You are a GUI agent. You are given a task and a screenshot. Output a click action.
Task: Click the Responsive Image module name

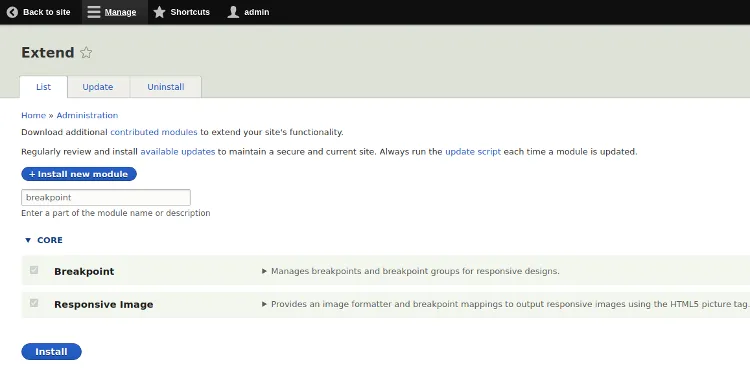click(x=104, y=305)
